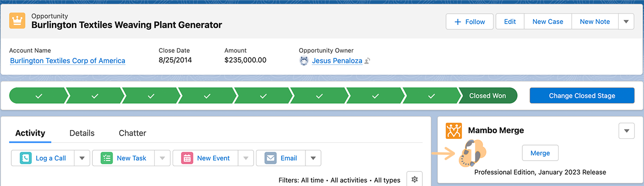Open the Email actions dropdown arrow
This screenshot has width=644, height=186.
click(313, 158)
